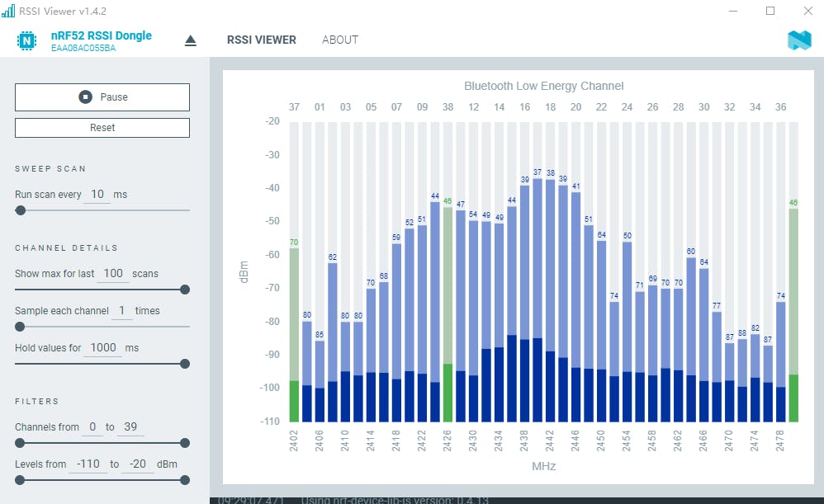This screenshot has height=504, width=824.
Task: Focus the Show max for last scans field
Action: coord(113,274)
